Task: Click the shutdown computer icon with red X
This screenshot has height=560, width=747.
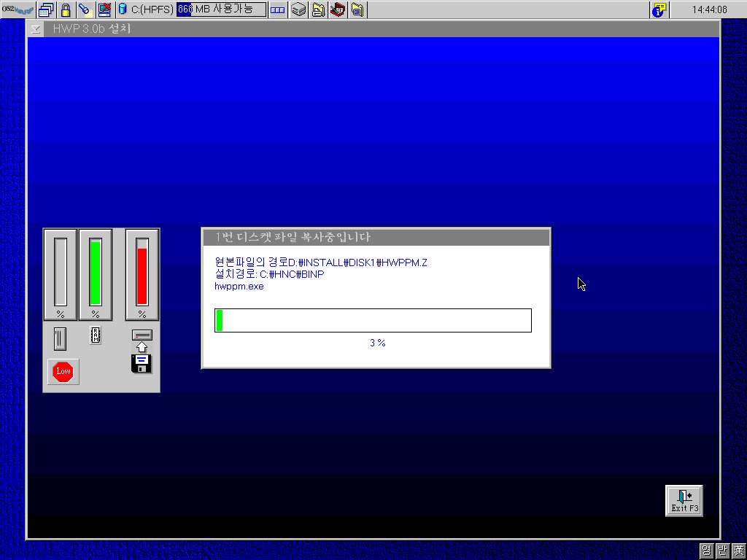Action: (x=104, y=9)
